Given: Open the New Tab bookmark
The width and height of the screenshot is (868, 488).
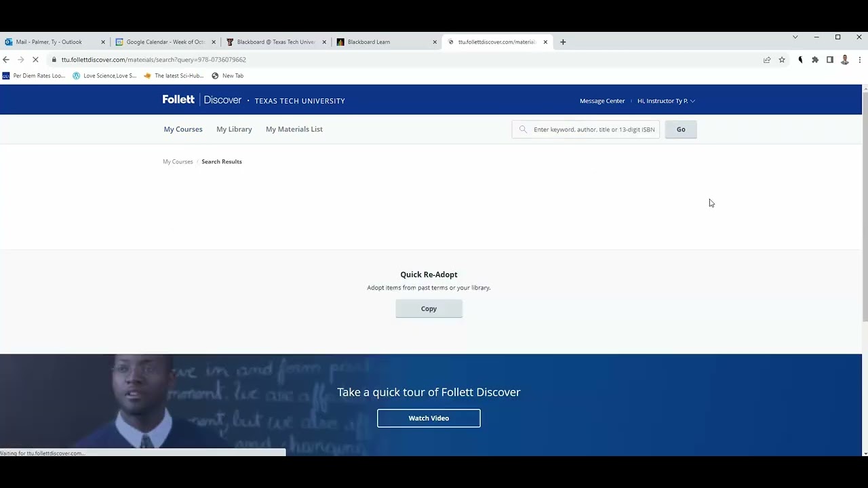Looking at the screenshot, I should pyautogui.click(x=228, y=76).
